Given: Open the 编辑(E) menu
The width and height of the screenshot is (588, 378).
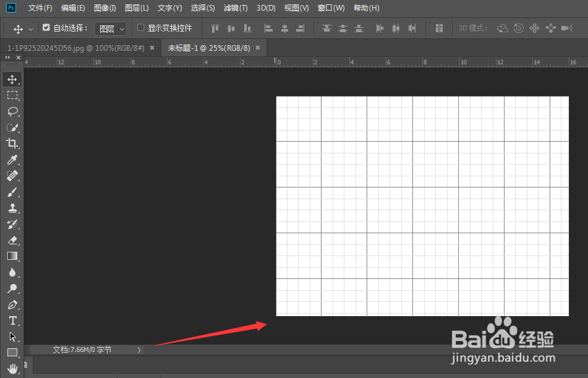Looking at the screenshot, I should (73, 8).
